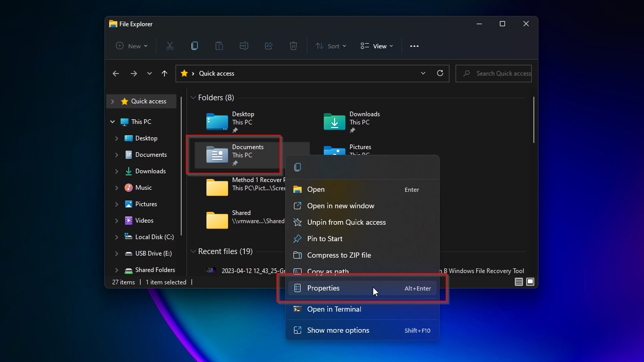Click Unpin from Quick access
Viewport: 644px width, 362px height.
[x=345, y=222]
